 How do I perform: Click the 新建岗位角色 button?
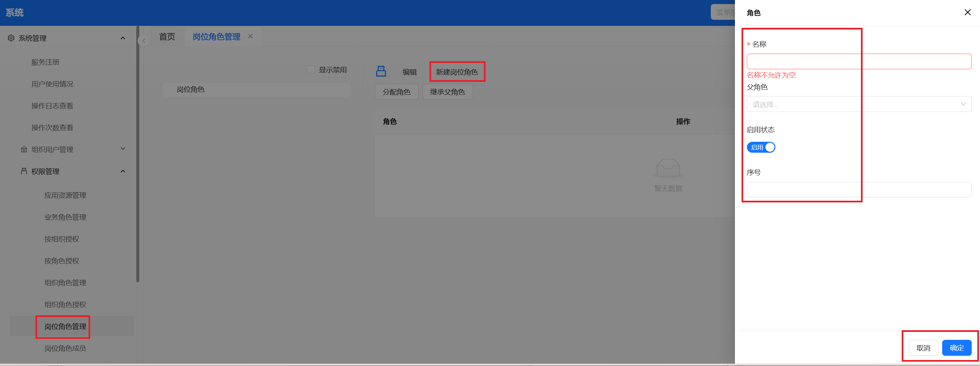457,72
